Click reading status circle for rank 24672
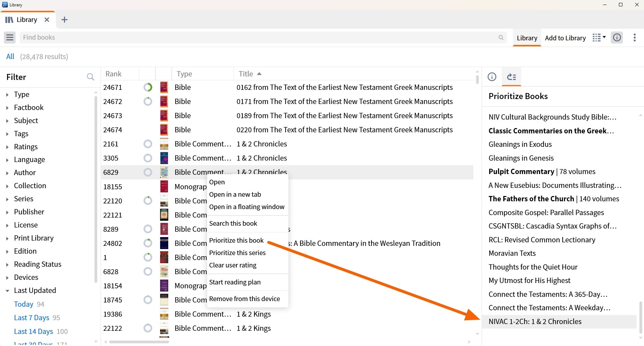The image size is (644, 346). pyautogui.click(x=148, y=102)
